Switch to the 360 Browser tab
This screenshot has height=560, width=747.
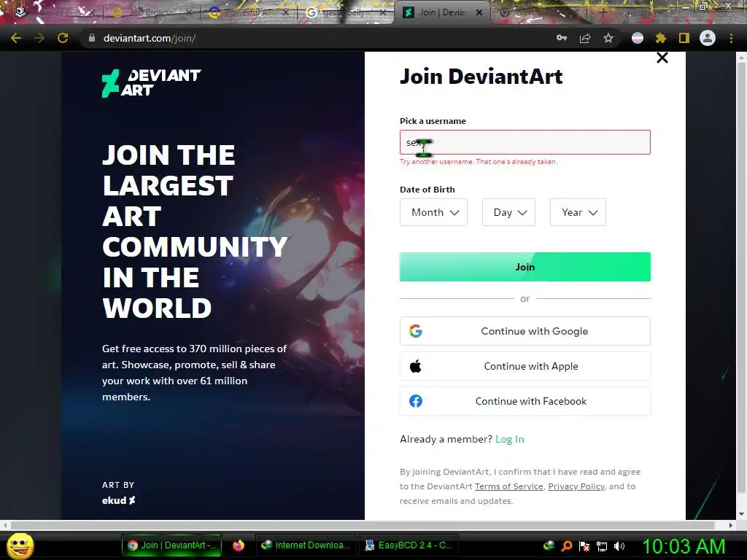pos(150,12)
